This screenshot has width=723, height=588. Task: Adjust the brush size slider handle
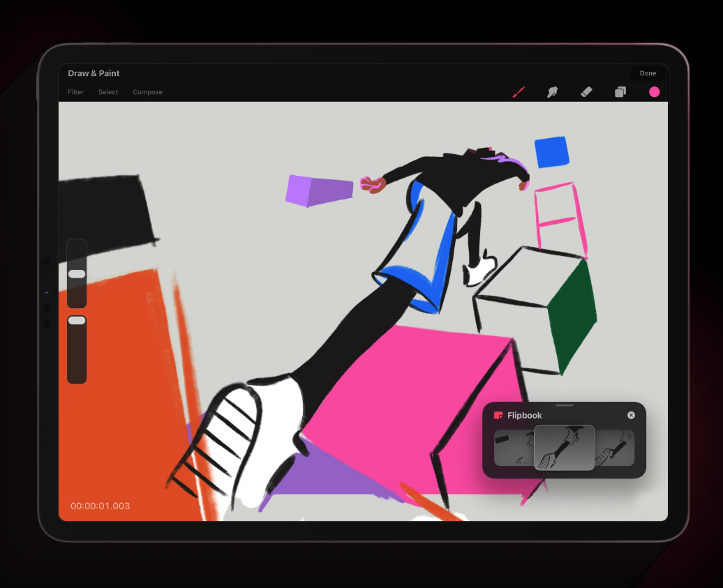pyautogui.click(x=77, y=274)
